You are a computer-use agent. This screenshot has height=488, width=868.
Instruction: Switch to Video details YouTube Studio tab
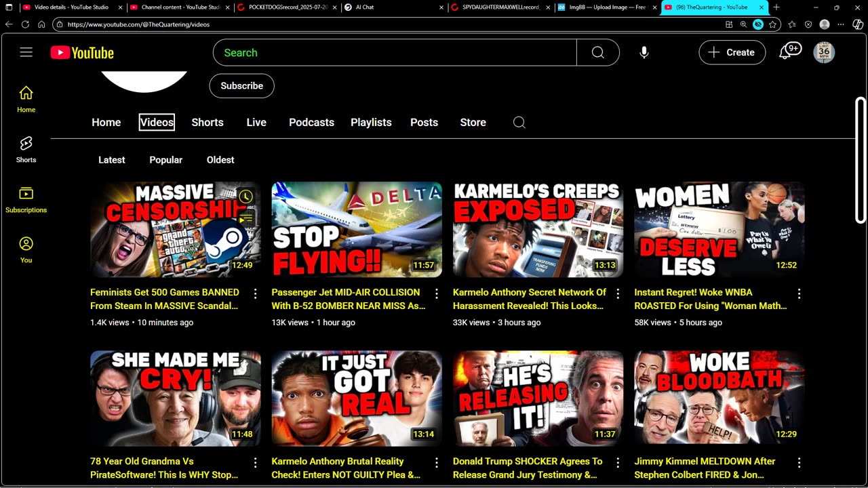71,7
